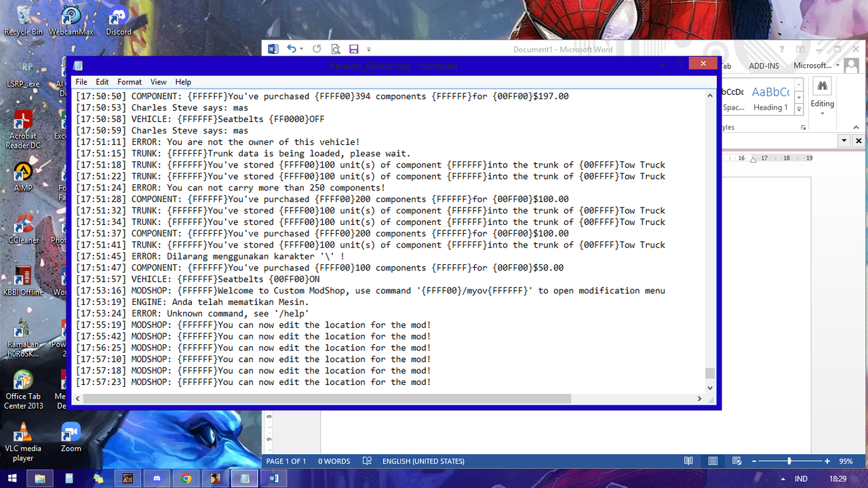Click the Redo icon in Word toolbar
This screenshot has height=488, width=868.
pos(317,49)
